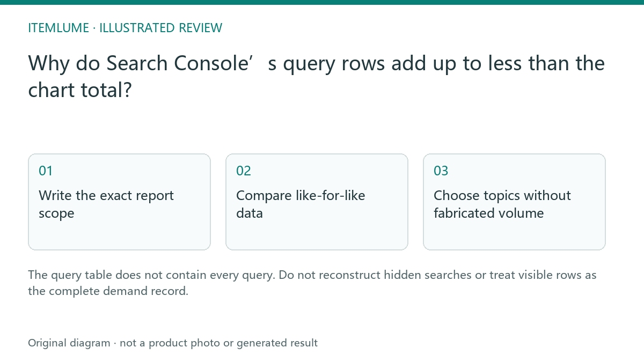The width and height of the screenshot is (644, 362).
Task: Select the card numbered 03
Action: coord(514,202)
